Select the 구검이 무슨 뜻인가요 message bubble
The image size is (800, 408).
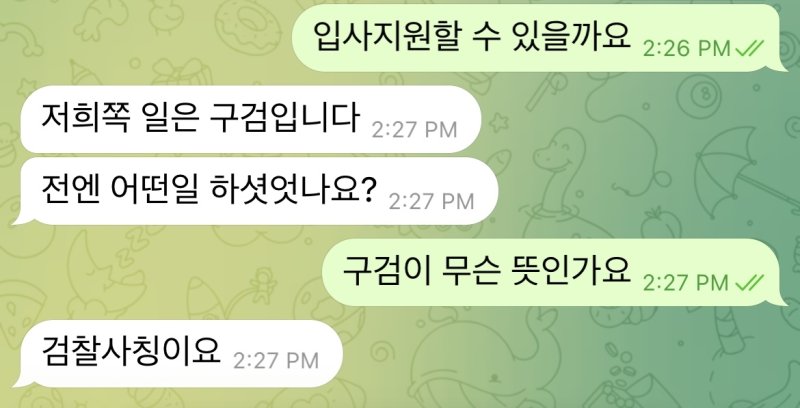[x=554, y=272]
